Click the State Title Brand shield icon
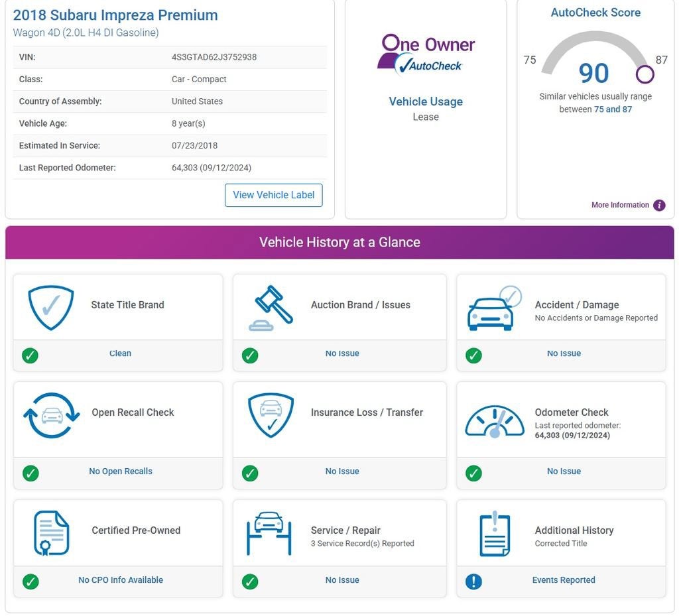 click(x=50, y=308)
